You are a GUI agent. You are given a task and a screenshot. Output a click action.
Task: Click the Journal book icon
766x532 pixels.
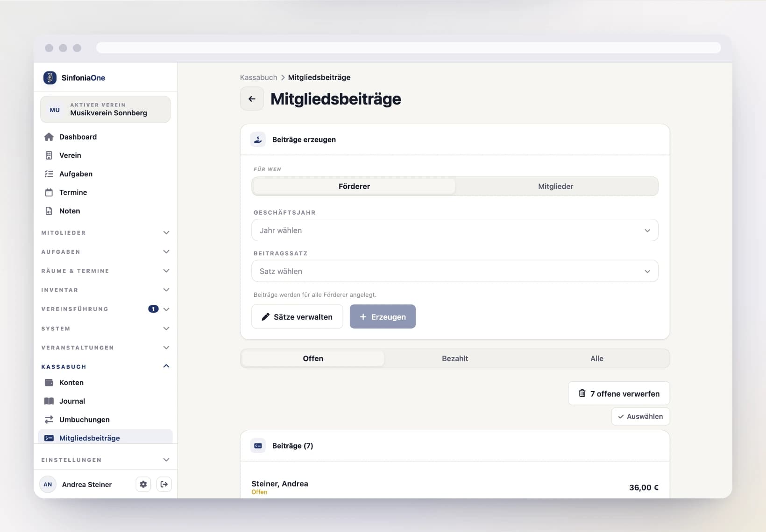coord(49,401)
